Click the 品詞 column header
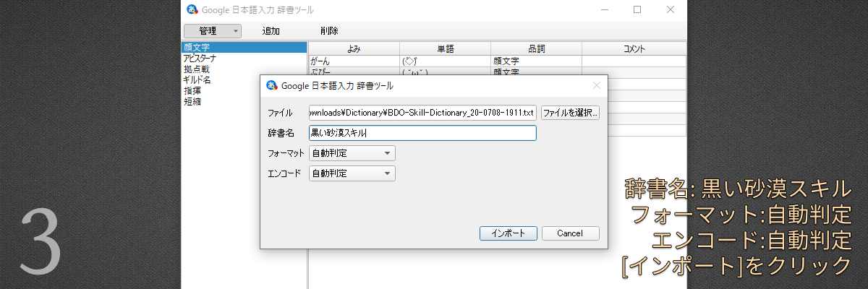 coord(536,48)
